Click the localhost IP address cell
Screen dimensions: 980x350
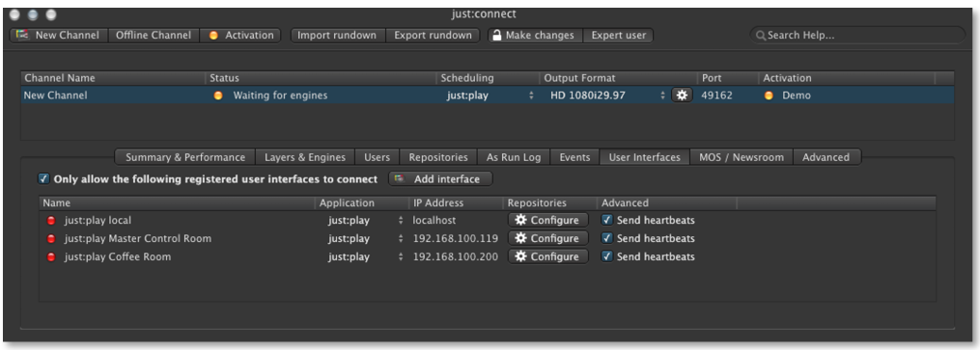point(434,220)
